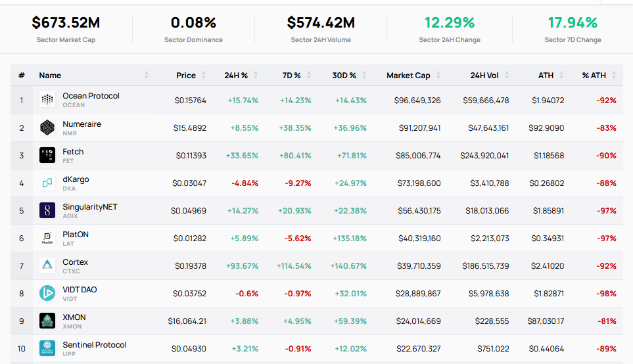
Task: Click the # rank column header
Action: [22, 76]
